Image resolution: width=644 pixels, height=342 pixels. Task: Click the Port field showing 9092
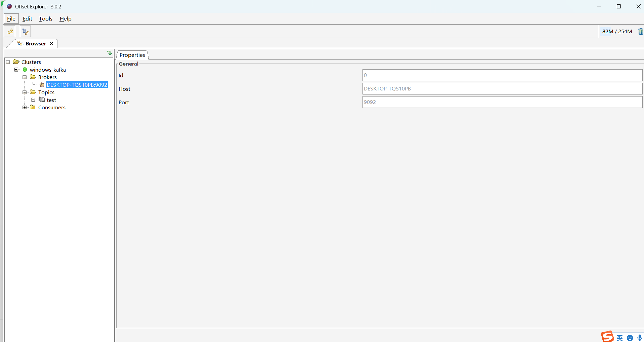point(502,102)
